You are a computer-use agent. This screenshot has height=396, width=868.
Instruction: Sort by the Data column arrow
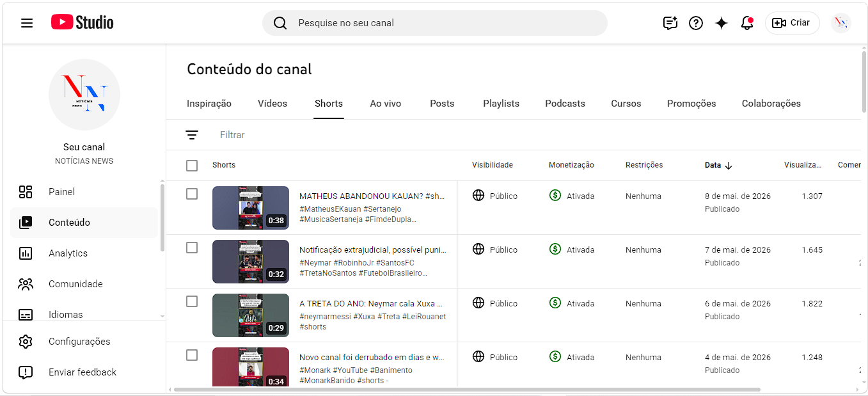point(729,165)
